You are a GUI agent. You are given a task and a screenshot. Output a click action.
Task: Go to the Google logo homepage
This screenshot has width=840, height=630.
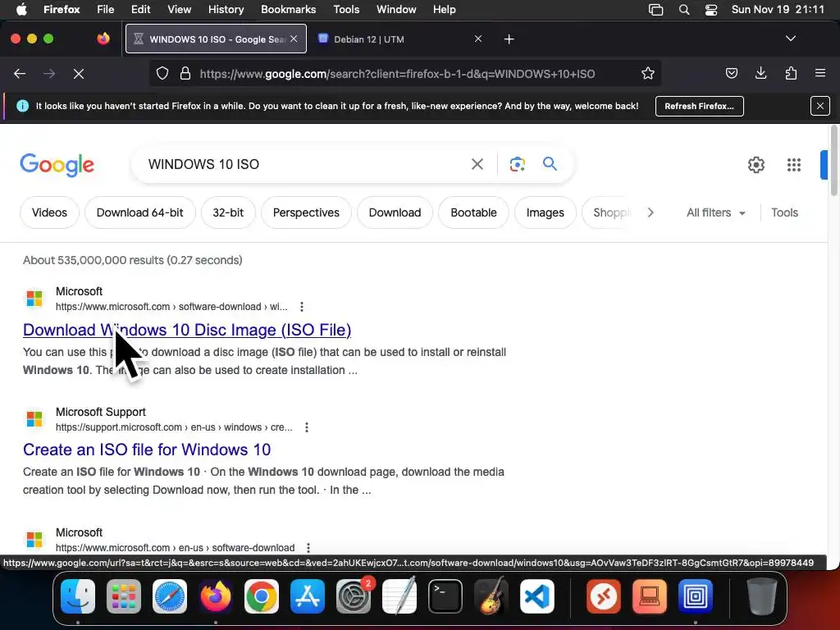pos(57,164)
